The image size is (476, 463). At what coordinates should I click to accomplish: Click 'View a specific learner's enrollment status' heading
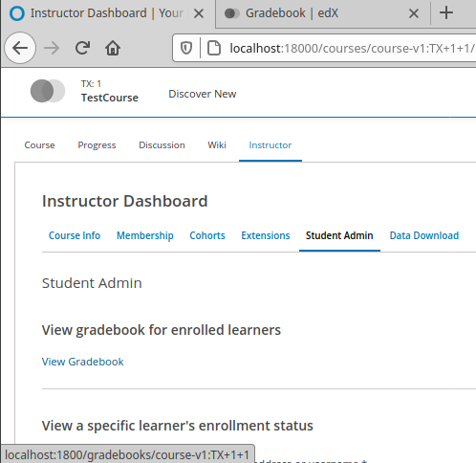[178, 426]
